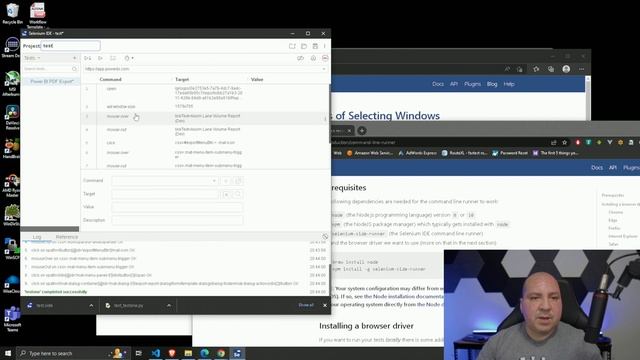Share this page icon in Chrome
The width and height of the screenshot is (640, 360).
(553, 142)
